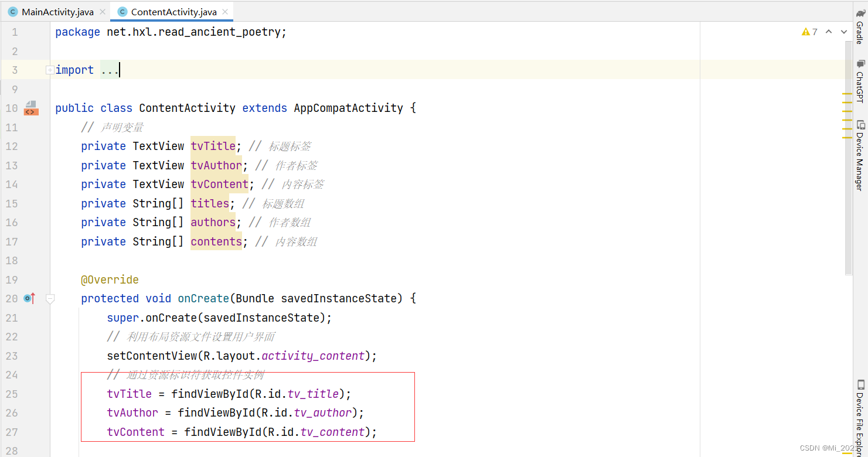Open the Gradle tool window
The width and height of the screenshot is (868, 457).
[860, 26]
